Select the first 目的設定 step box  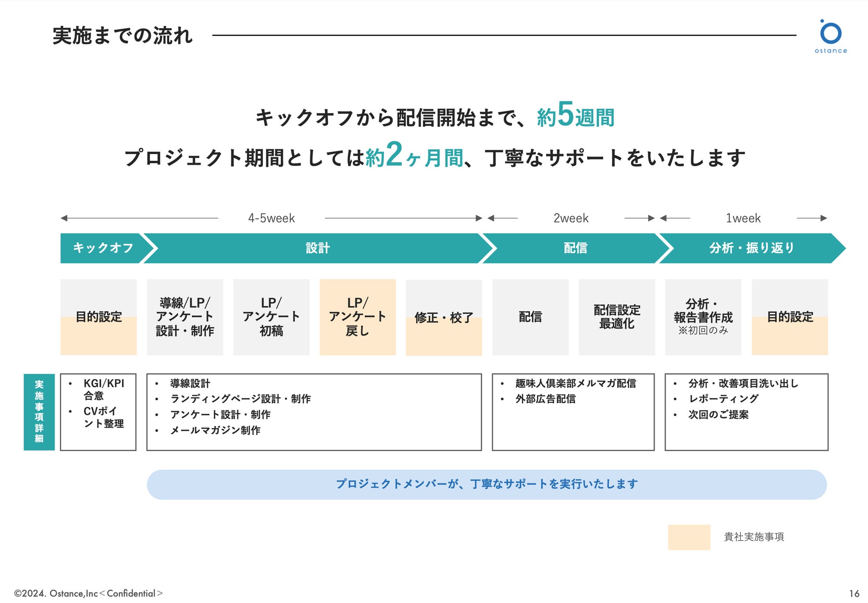click(99, 317)
